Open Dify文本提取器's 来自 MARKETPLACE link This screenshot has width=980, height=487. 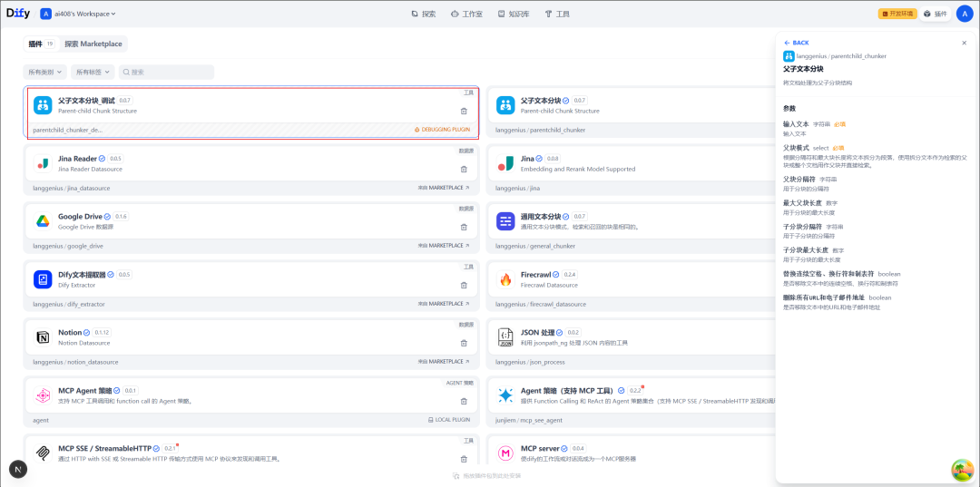pos(444,304)
